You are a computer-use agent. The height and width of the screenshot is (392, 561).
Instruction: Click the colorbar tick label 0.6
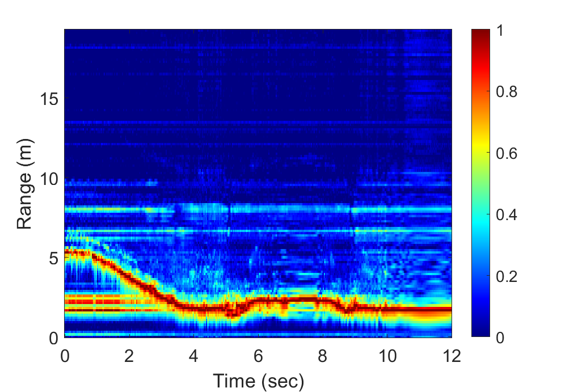(507, 153)
